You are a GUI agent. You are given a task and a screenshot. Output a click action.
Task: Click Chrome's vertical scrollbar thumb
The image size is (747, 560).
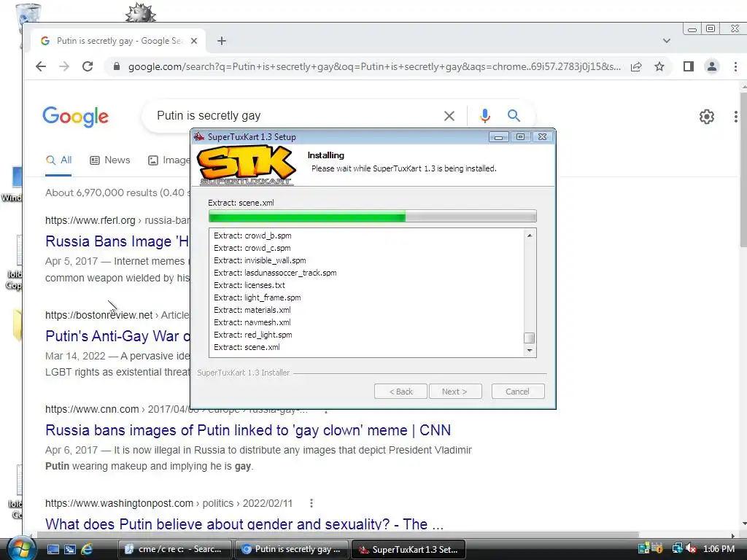pos(743,169)
